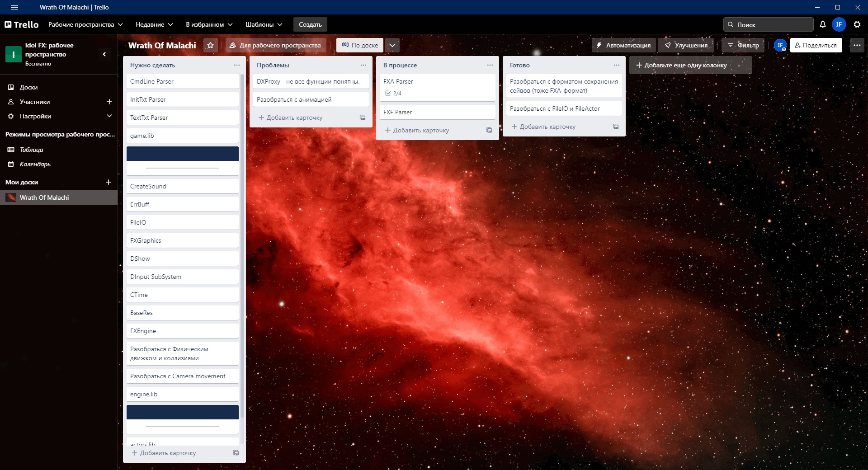Open Нужно сделать list actions menu
This screenshot has width=868, height=470.
(237, 65)
